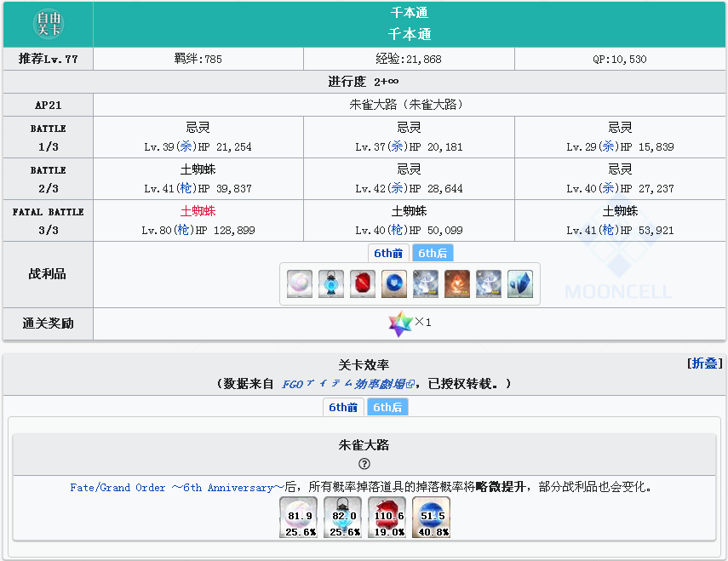This screenshot has width=728, height=561.
Task: Open the Fate/Grand Order ~6th Anniversary~ link
Action: click(x=177, y=488)
